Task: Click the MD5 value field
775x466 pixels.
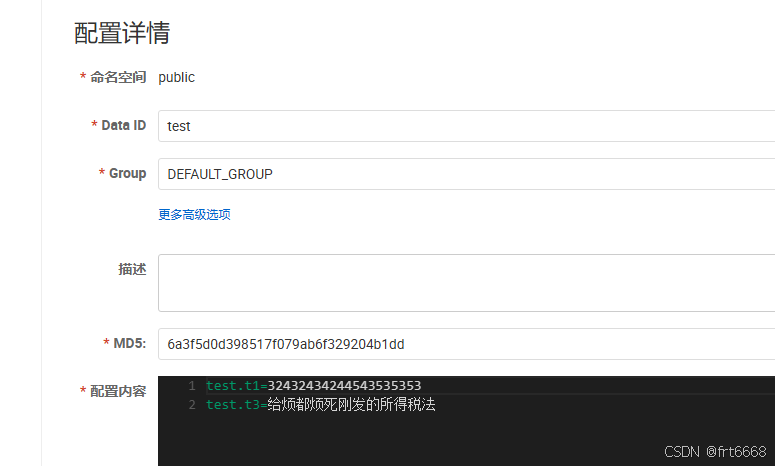Action: point(467,344)
